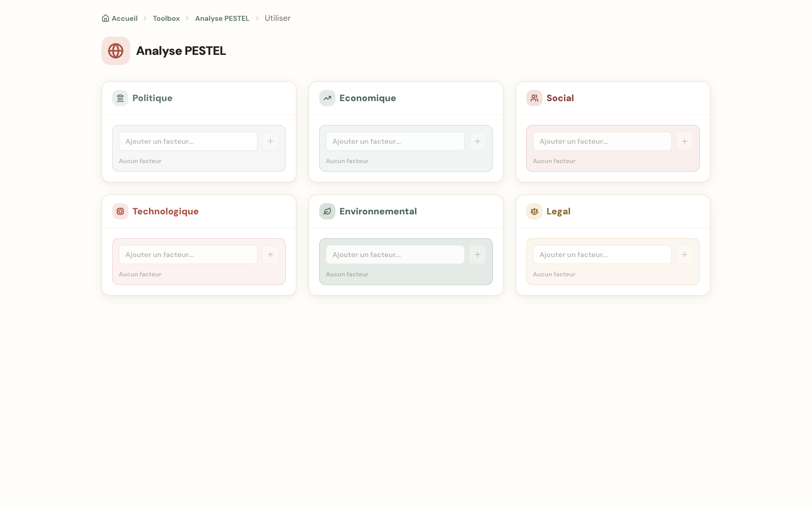Click 'Aucun facteur' in Technologique card
The height and width of the screenshot is (508, 812).
tap(140, 274)
